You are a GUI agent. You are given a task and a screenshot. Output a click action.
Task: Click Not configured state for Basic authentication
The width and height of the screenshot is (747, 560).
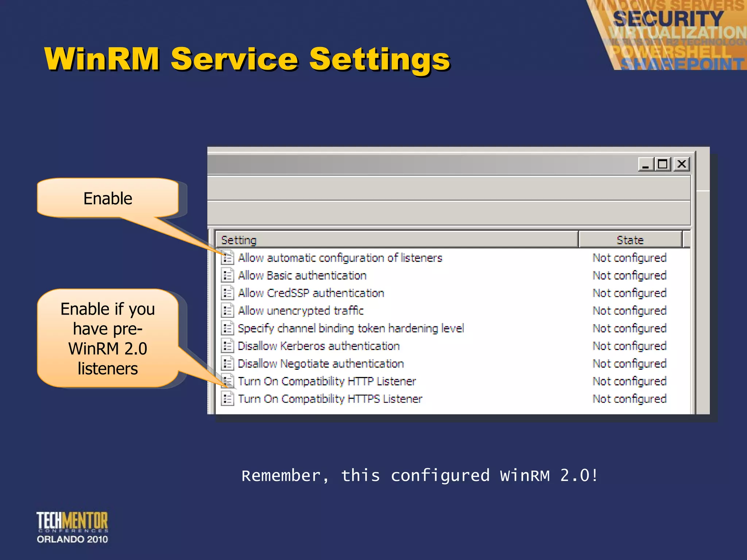pyautogui.click(x=630, y=276)
